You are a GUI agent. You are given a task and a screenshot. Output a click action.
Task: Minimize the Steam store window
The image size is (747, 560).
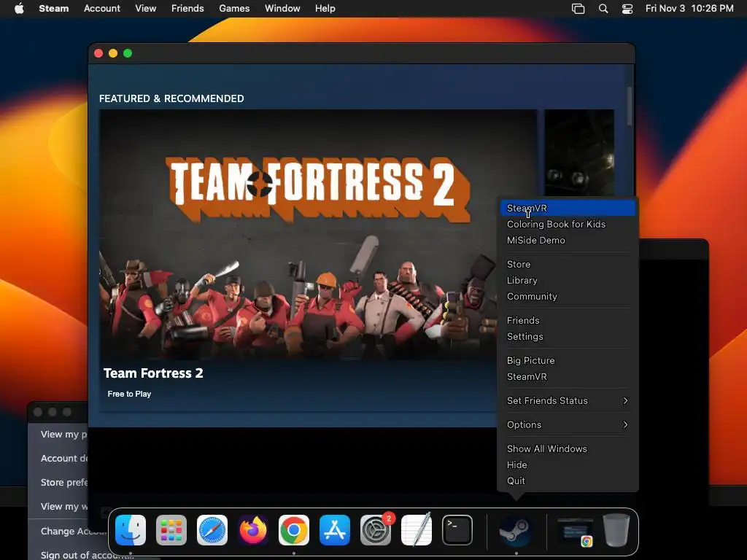113,53
